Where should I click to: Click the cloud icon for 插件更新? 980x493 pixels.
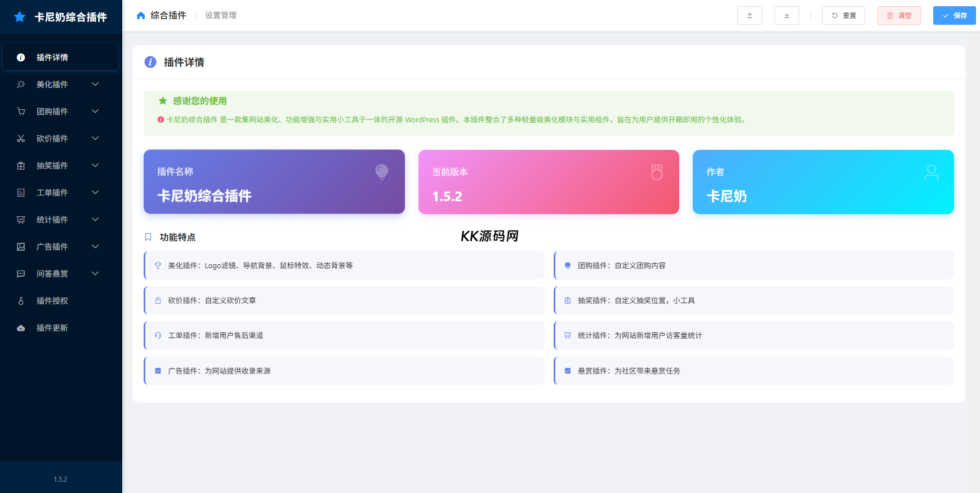click(21, 328)
